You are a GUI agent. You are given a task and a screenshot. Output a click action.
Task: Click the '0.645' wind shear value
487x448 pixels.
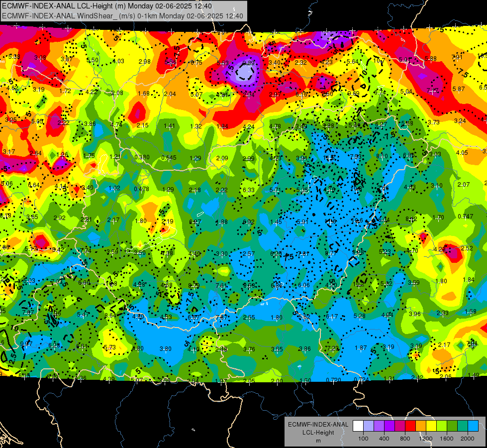pyautogui.click(x=169, y=158)
